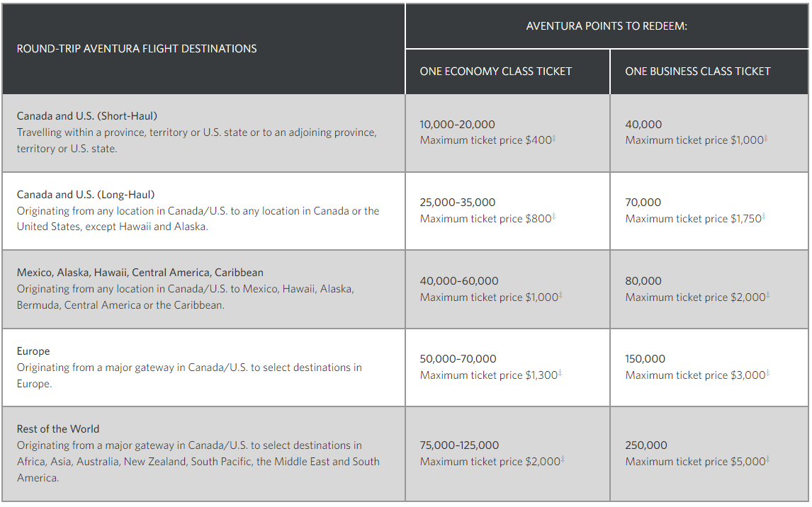Click the 10,000–20,000 points value
Viewport: 812px width, 507px height.
(x=457, y=125)
